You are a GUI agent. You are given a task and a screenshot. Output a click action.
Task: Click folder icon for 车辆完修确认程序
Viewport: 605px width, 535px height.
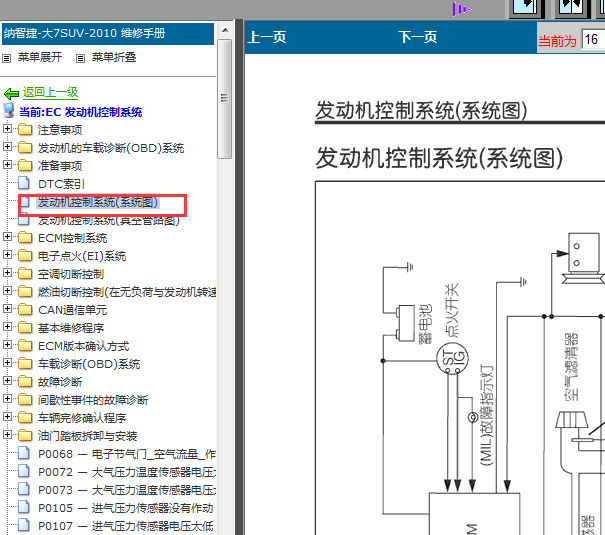(25, 417)
